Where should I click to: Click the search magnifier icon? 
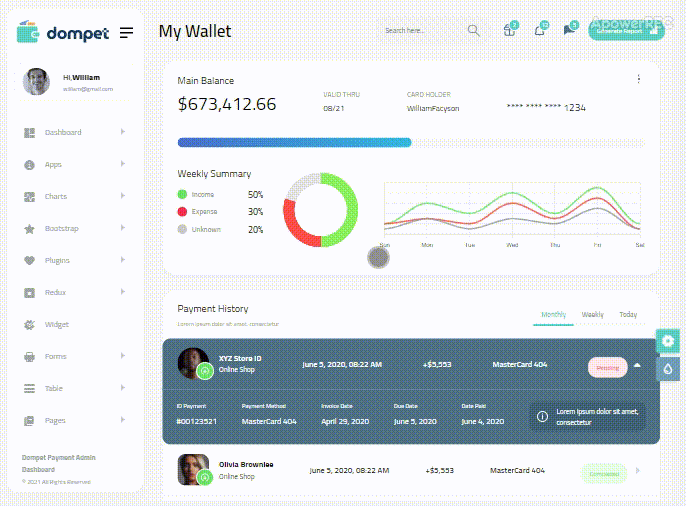pos(473,31)
